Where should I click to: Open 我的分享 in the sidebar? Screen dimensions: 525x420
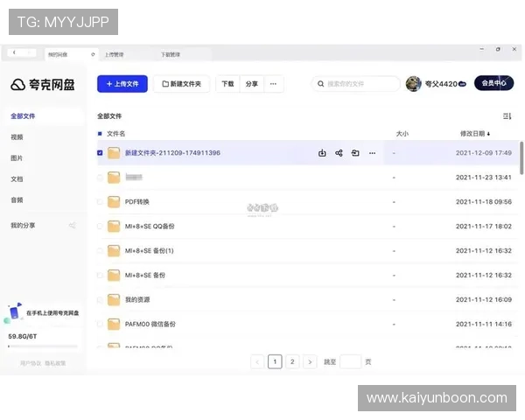23,225
